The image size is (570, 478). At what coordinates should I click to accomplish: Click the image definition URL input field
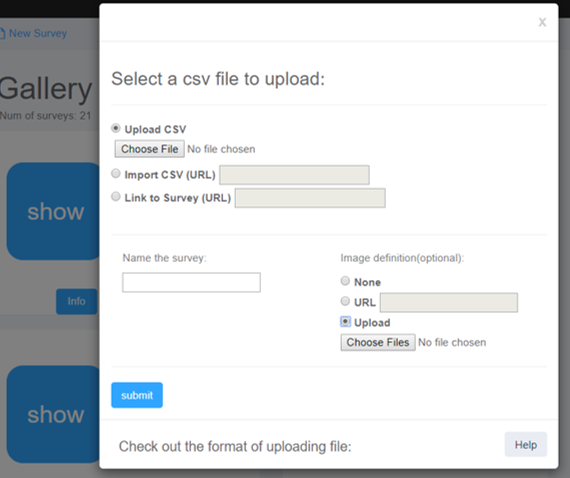click(449, 302)
